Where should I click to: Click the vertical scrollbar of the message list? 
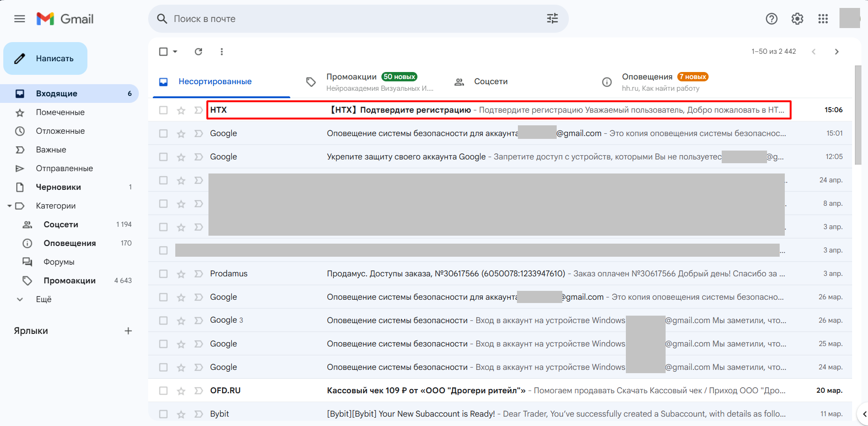click(x=858, y=115)
